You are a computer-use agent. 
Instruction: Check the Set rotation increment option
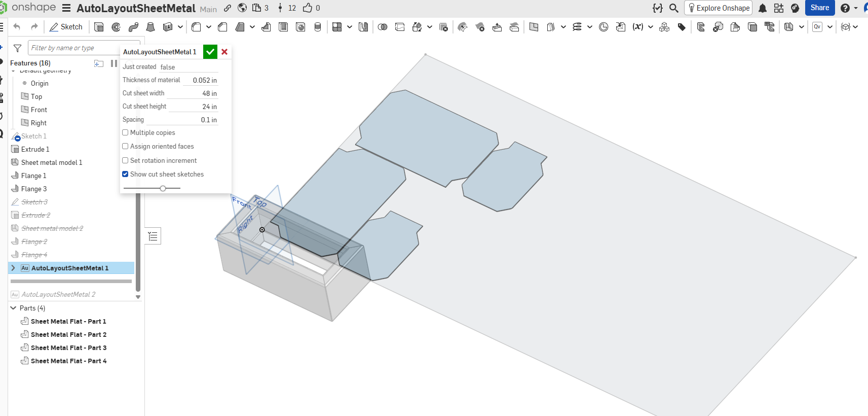pos(125,160)
